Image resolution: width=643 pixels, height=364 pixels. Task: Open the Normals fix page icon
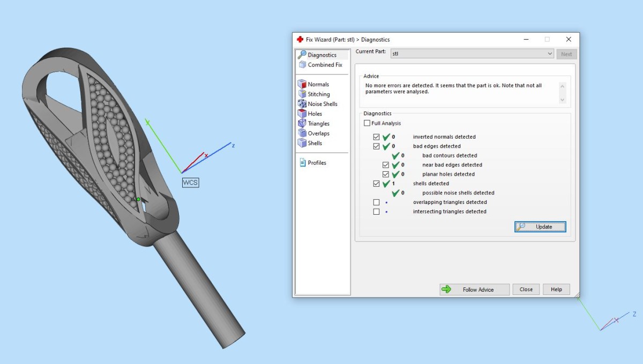click(x=302, y=84)
